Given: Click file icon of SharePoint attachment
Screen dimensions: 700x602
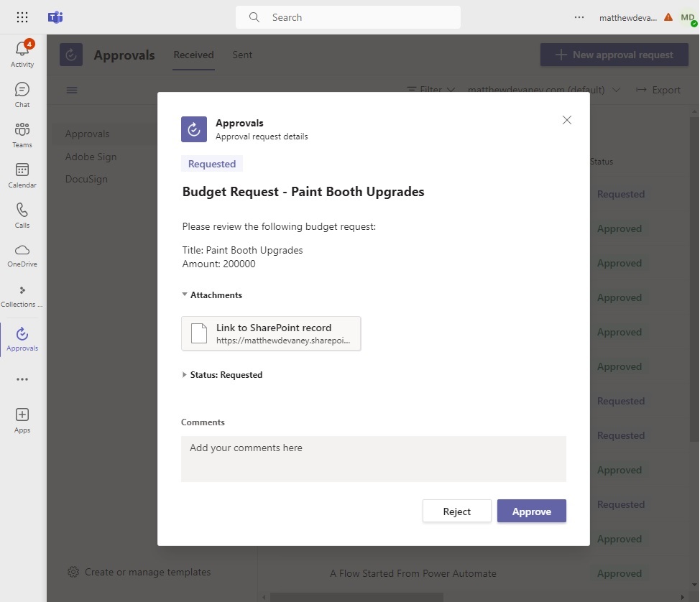Looking at the screenshot, I should click(199, 333).
